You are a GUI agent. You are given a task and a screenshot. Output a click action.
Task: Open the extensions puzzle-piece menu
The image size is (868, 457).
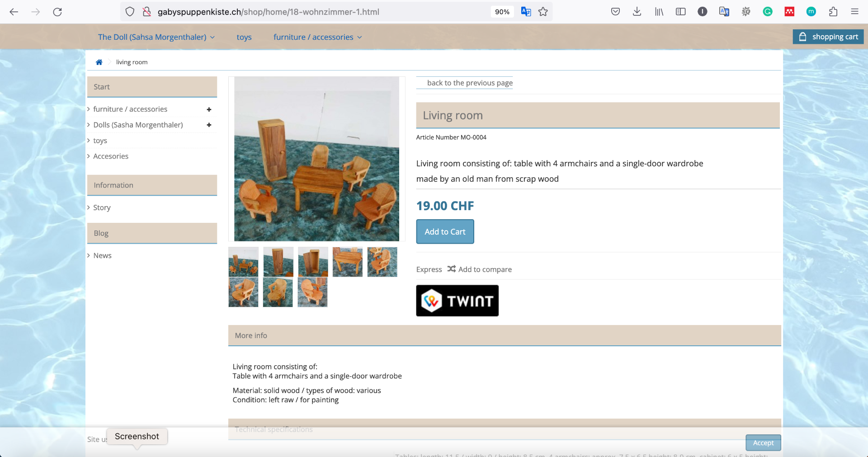pos(833,12)
